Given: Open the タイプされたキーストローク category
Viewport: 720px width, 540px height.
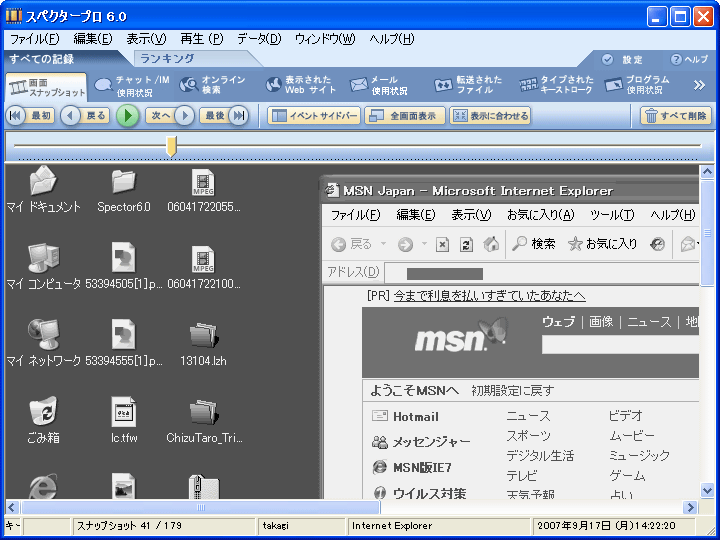Looking at the screenshot, I should coord(556,85).
